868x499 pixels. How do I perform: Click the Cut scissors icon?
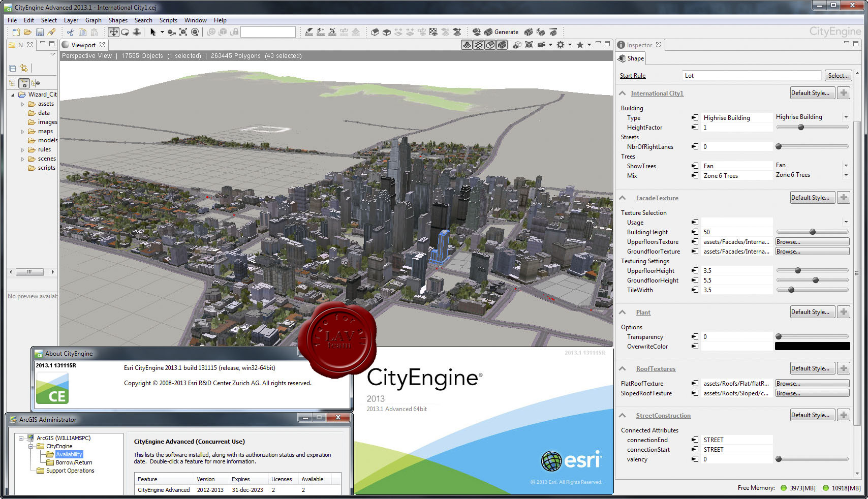70,32
